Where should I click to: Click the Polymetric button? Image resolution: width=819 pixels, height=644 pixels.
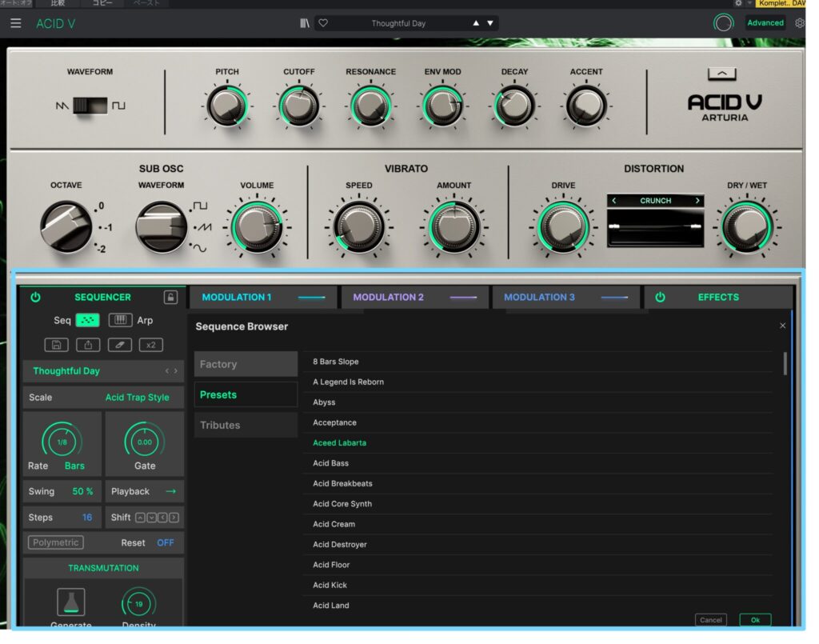click(x=56, y=542)
